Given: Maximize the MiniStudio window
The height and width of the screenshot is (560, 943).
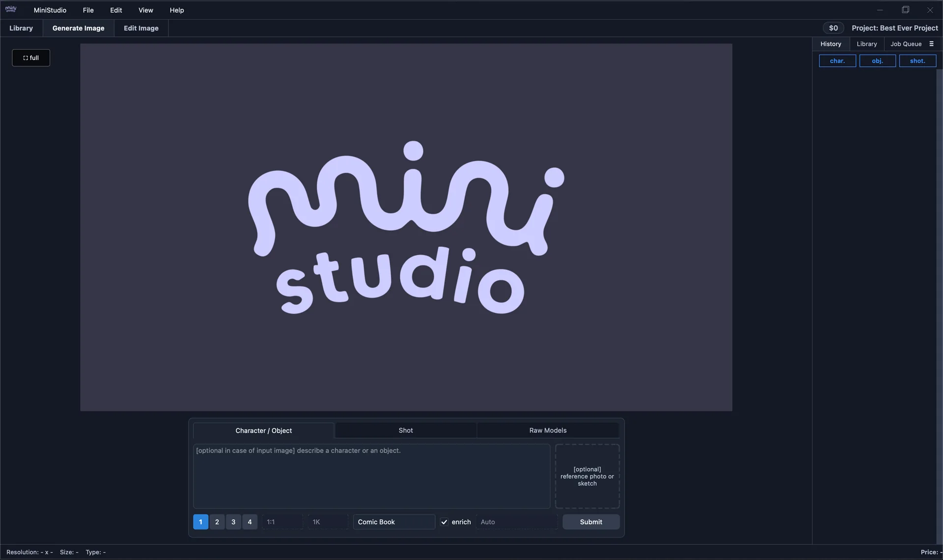Looking at the screenshot, I should tap(905, 10).
